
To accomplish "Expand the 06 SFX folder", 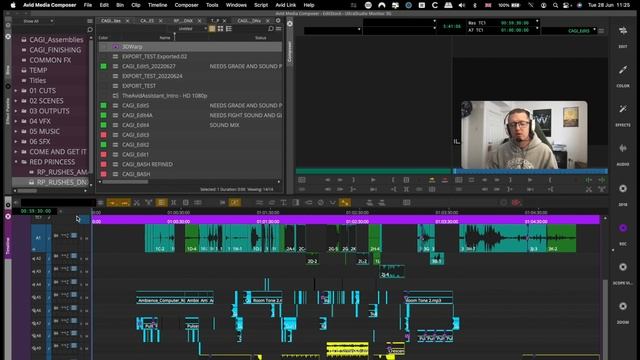I will coord(16,142).
